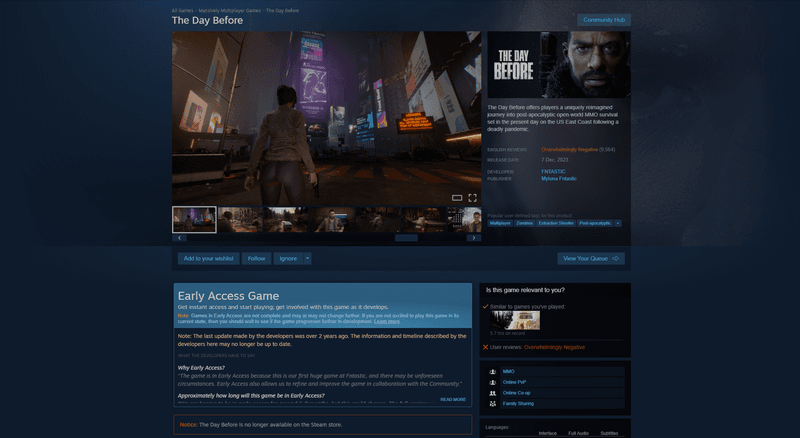Click the no longer available Notice text
This screenshot has width=800, height=438.
261,425
